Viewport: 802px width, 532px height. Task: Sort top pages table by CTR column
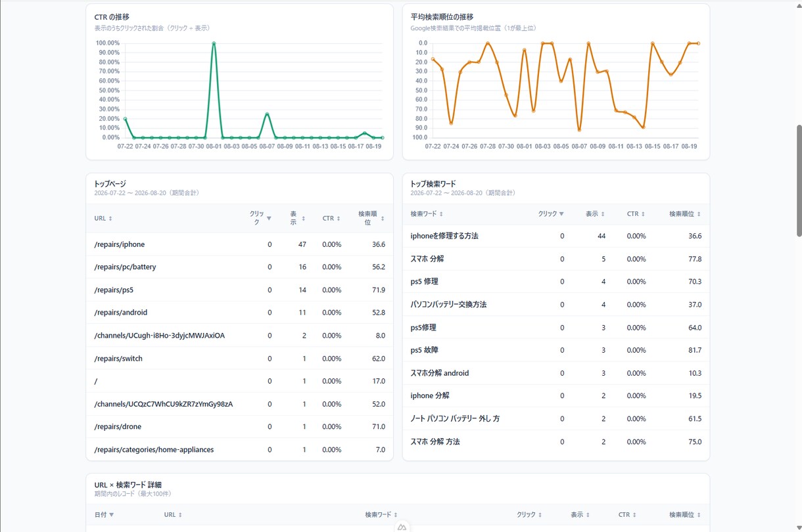click(x=331, y=218)
